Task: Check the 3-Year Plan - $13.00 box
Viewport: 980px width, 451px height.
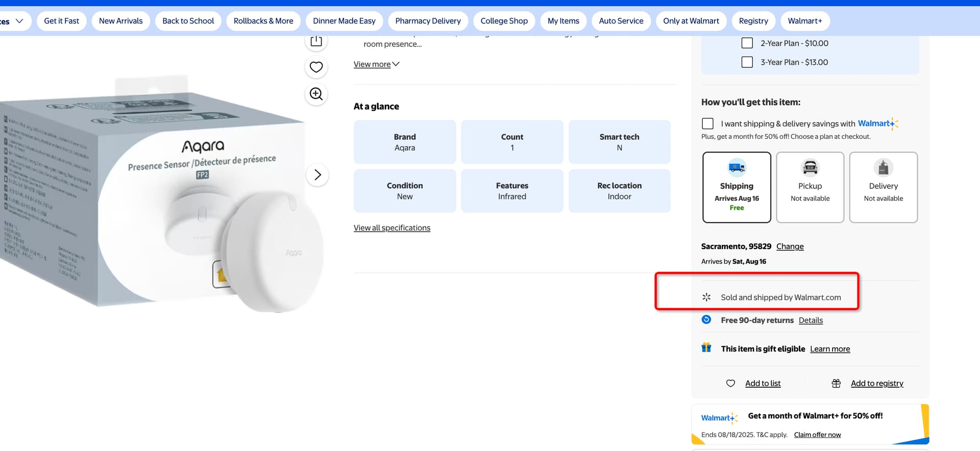Action: click(747, 62)
